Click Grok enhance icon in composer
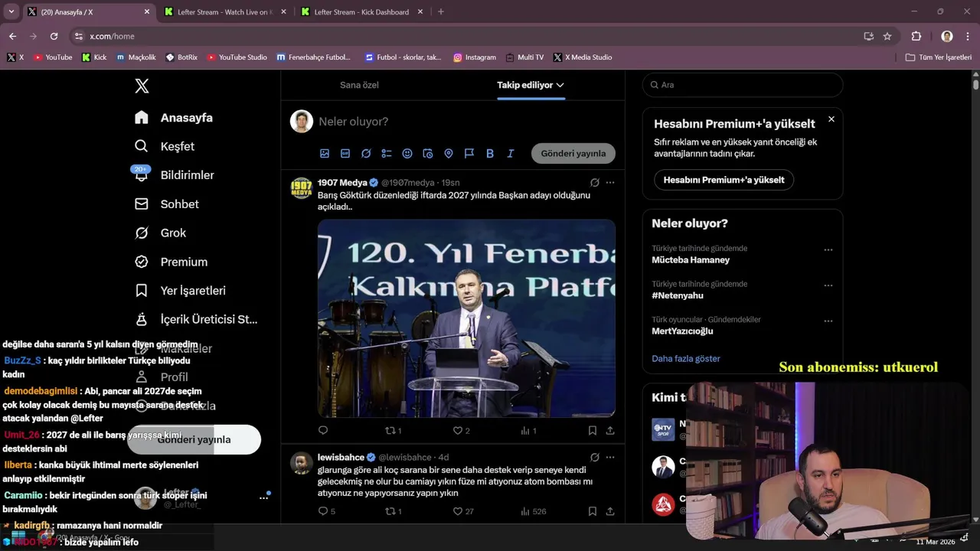The image size is (980, 551). [366, 154]
